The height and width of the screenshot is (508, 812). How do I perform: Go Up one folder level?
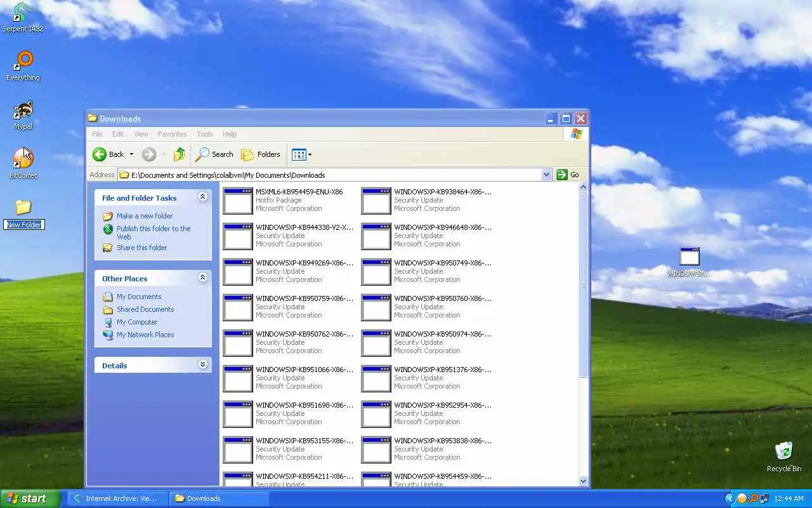(180, 154)
